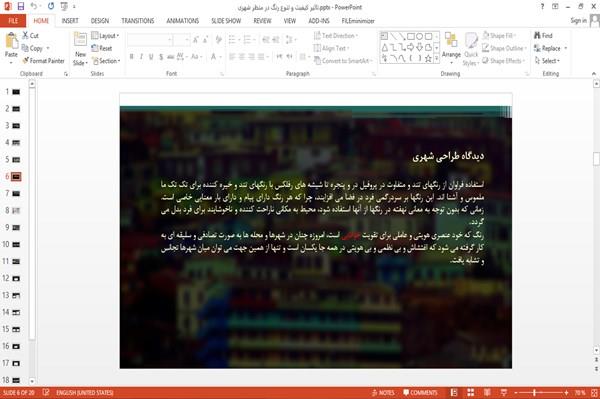This screenshot has width=600, height=399.
Task: Select slide 1 thumbnail
Action: pos(16,91)
